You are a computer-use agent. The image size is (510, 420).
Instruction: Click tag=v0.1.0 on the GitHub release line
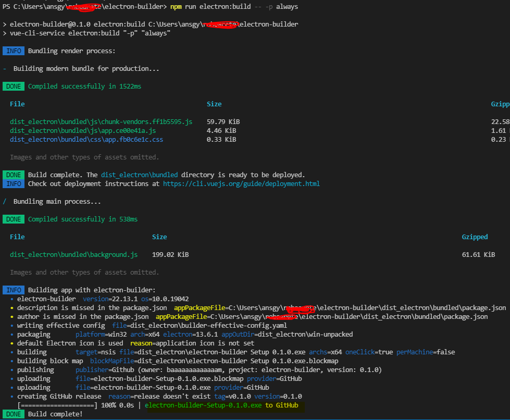pyautogui.click(x=232, y=397)
